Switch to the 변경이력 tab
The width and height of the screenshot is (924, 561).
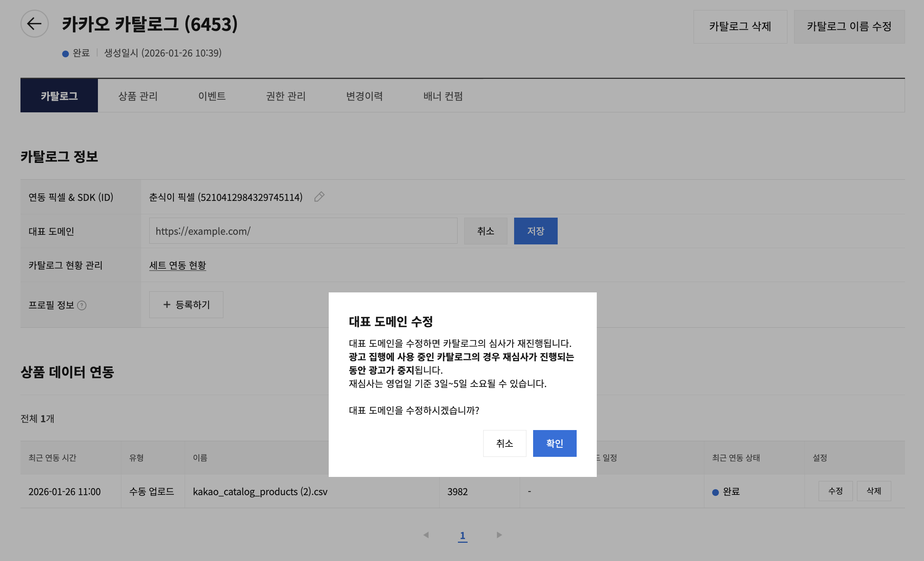click(364, 96)
